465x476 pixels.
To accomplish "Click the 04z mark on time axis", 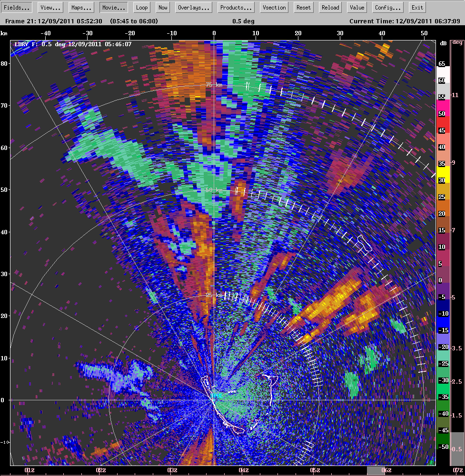I will click(x=244, y=470).
